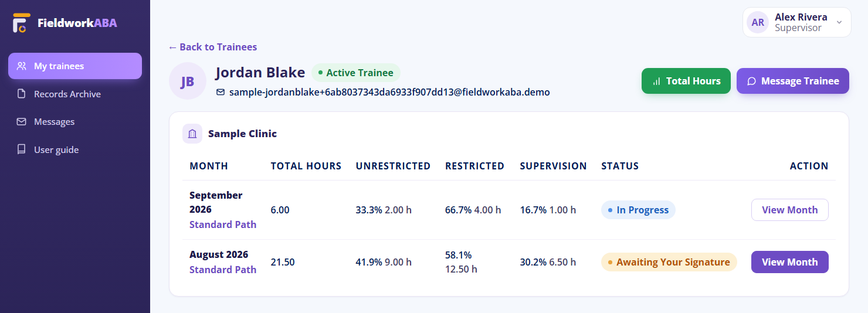Click the 21.50 total hours value
Viewport: 868px width, 313px height.
tap(283, 262)
